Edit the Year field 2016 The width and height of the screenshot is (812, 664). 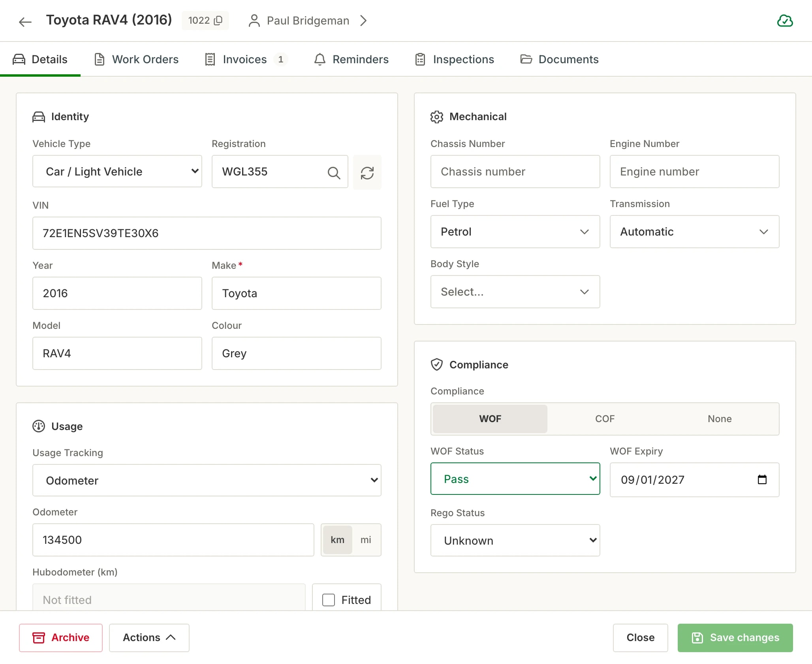click(x=117, y=293)
